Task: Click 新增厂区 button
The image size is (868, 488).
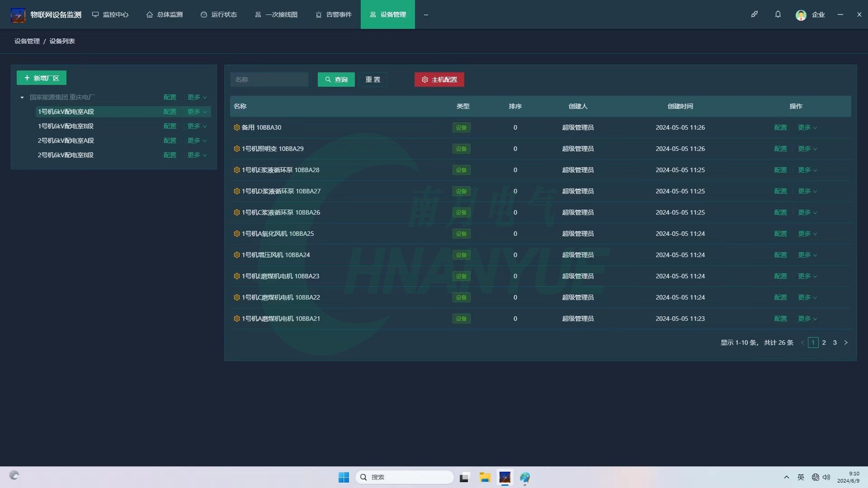Action: click(42, 78)
